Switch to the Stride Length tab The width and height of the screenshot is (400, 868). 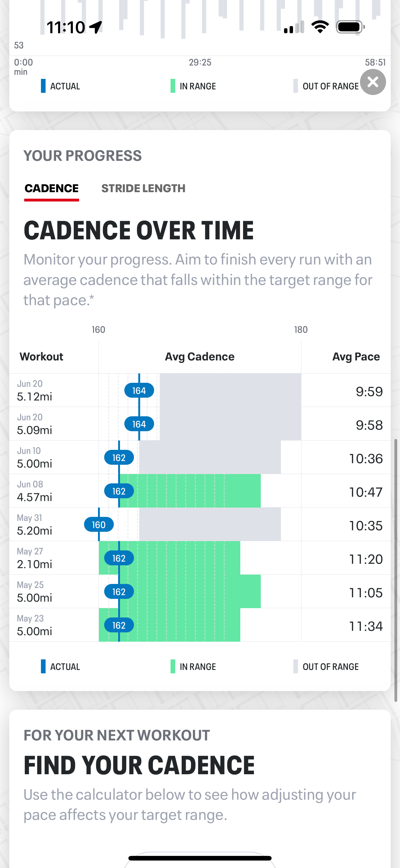coord(143,188)
